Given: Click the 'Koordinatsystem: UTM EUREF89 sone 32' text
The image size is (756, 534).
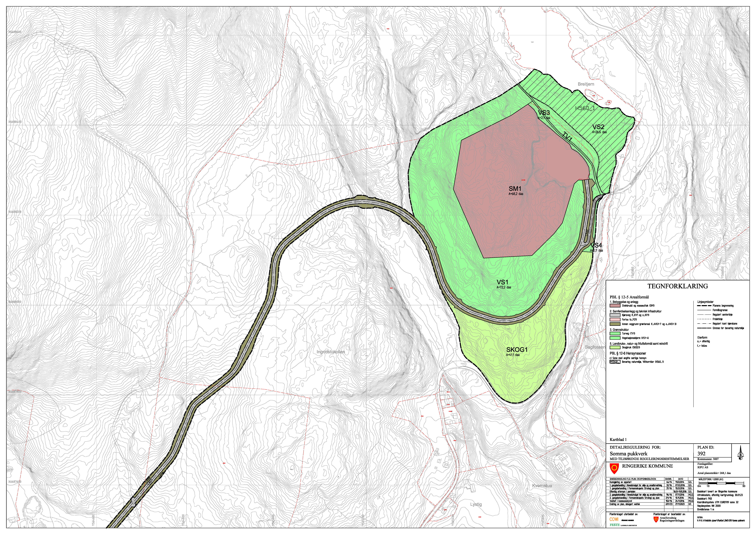Looking at the screenshot, I should (x=718, y=502).
